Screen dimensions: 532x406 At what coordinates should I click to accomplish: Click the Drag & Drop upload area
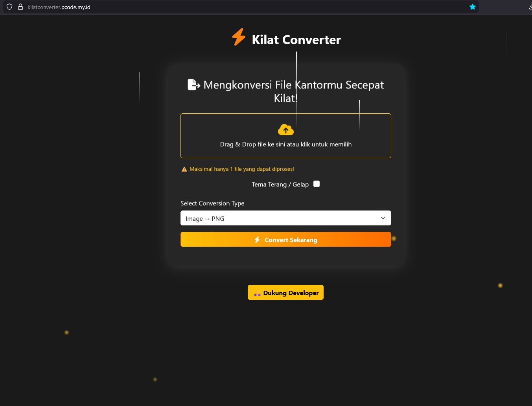(286, 136)
